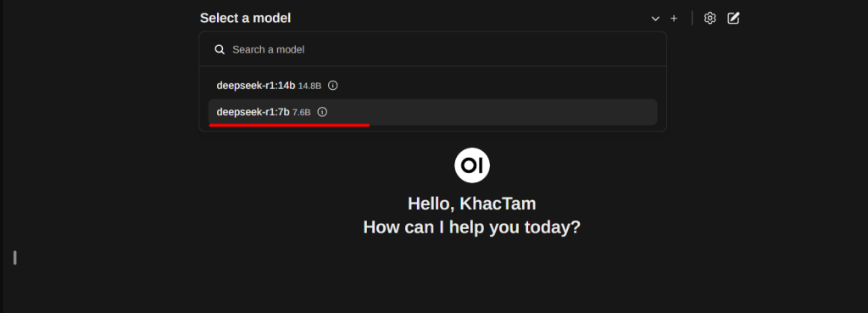Screen dimensions: 868x313
Task: Show info icon for deepseek-r1:14b
Action: 332,86
